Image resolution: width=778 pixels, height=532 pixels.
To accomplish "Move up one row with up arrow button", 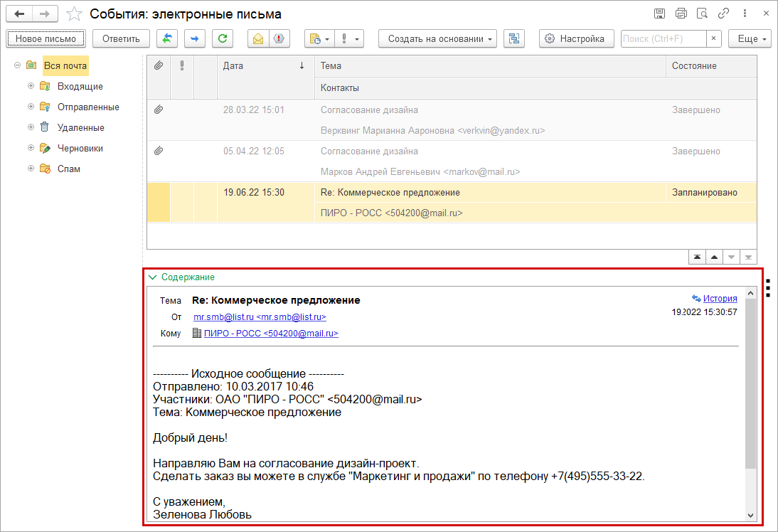I will click(714, 257).
